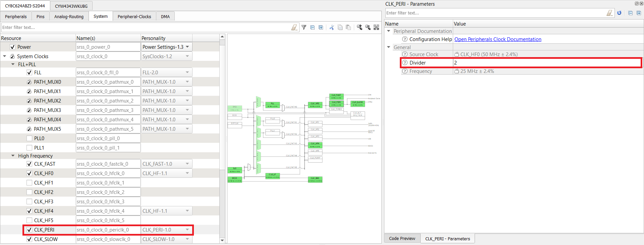The image size is (644, 245).
Task: Edit the srss_0_clock_0_periclk_0 name field
Action: point(108,230)
